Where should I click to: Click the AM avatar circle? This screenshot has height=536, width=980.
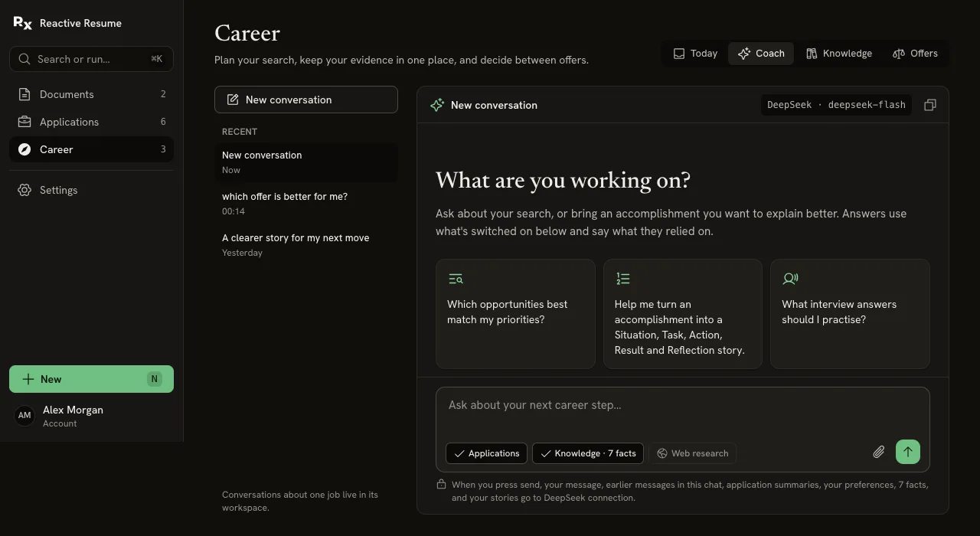click(24, 416)
